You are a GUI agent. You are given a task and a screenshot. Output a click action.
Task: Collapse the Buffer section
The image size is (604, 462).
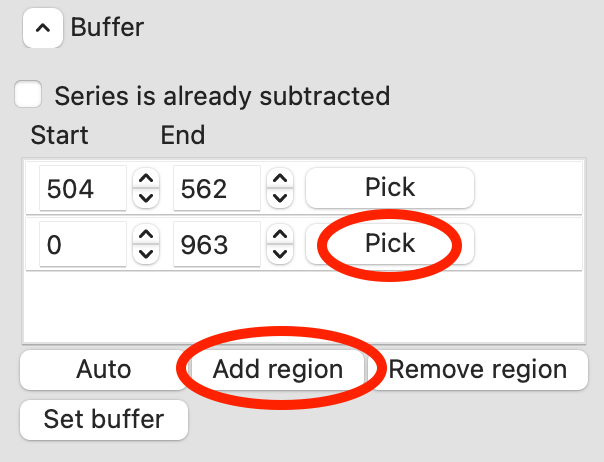coord(41,29)
